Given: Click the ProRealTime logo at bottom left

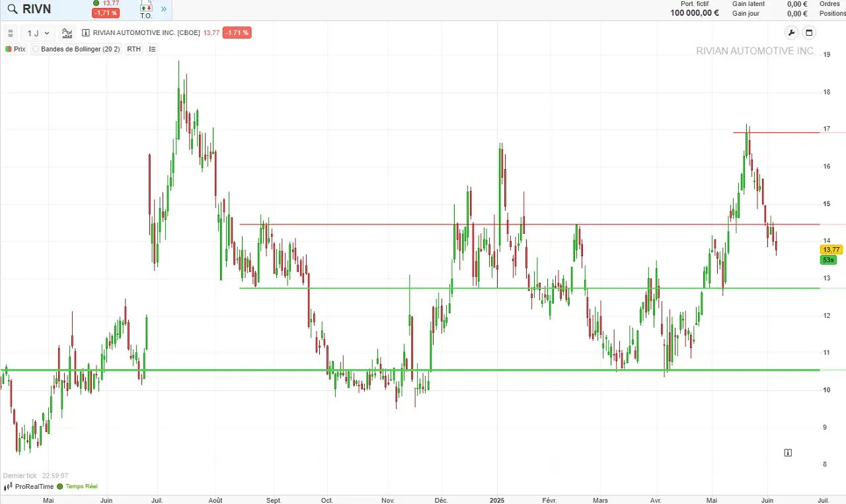Looking at the screenshot, I should pos(30,486).
